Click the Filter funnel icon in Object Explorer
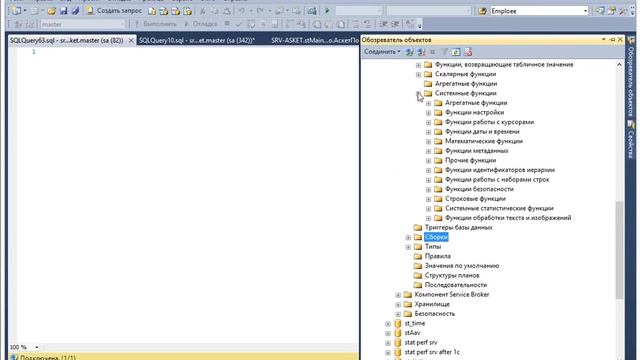This screenshot has height=360, width=640. [444, 52]
